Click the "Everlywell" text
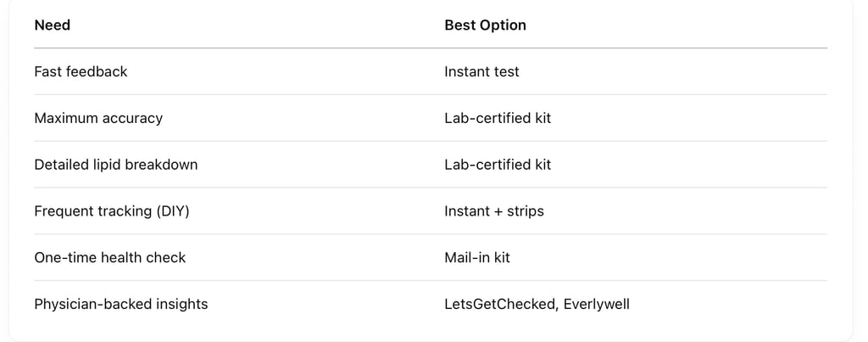 click(x=597, y=305)
